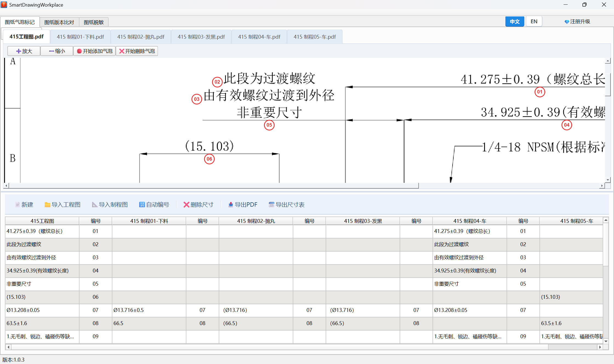614x364 pixels.
Task: Click the 放大 zoom in button
Action: (x=24, y=51)
